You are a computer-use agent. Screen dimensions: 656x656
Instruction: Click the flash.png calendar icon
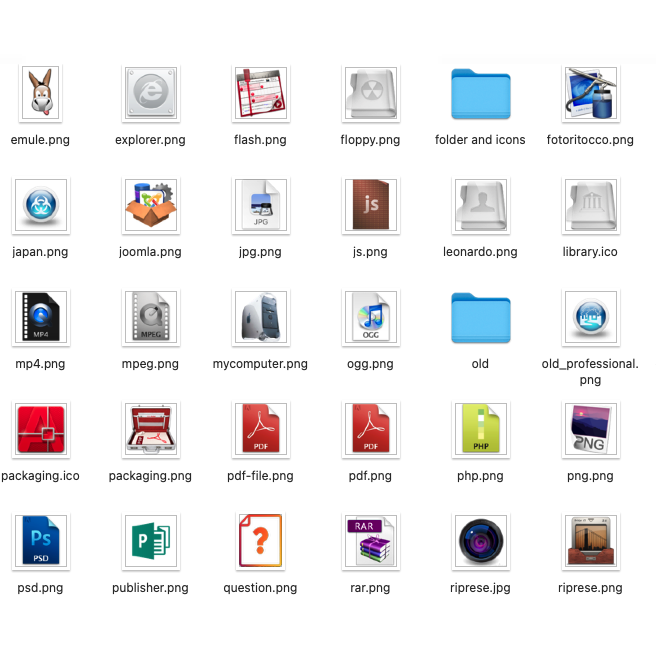click(261, 93)
